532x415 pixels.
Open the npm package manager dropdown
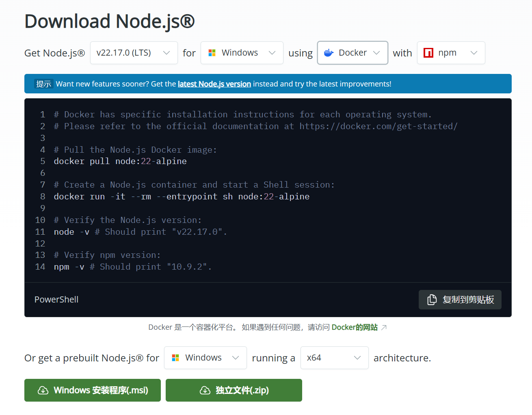coord(451,52)
